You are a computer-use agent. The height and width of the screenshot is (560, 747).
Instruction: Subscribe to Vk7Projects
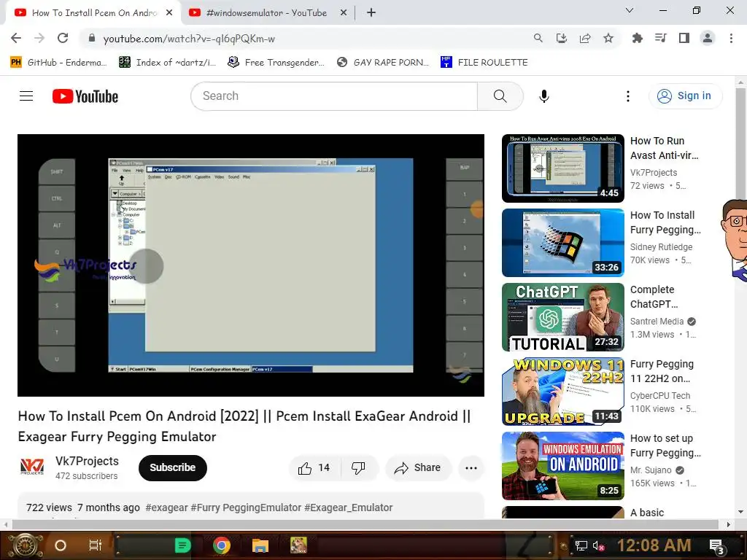click(172, 467)
